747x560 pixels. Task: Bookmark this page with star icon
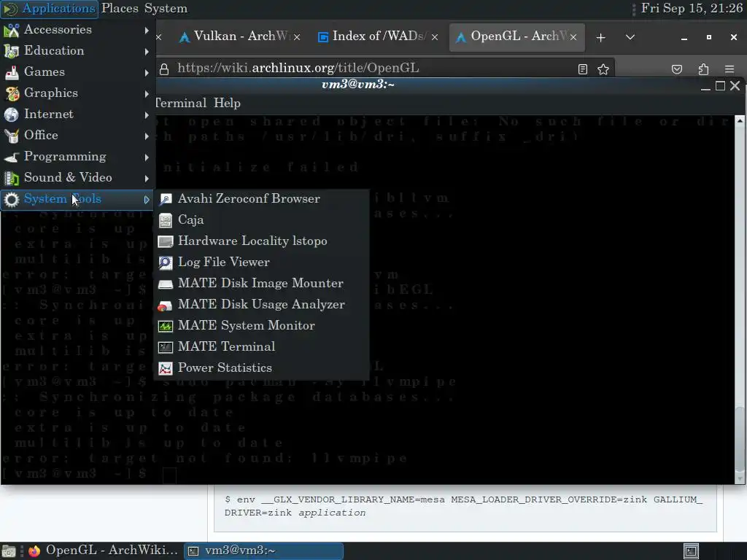(603, 69)
